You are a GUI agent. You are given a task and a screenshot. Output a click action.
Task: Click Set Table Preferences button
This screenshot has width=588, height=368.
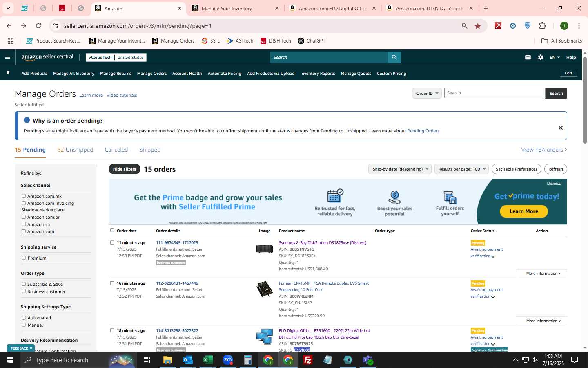click(x=517, y=169)
